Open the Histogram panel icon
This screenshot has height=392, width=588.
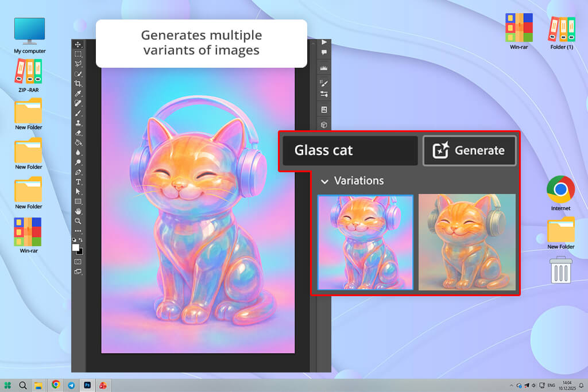[324, 68]
